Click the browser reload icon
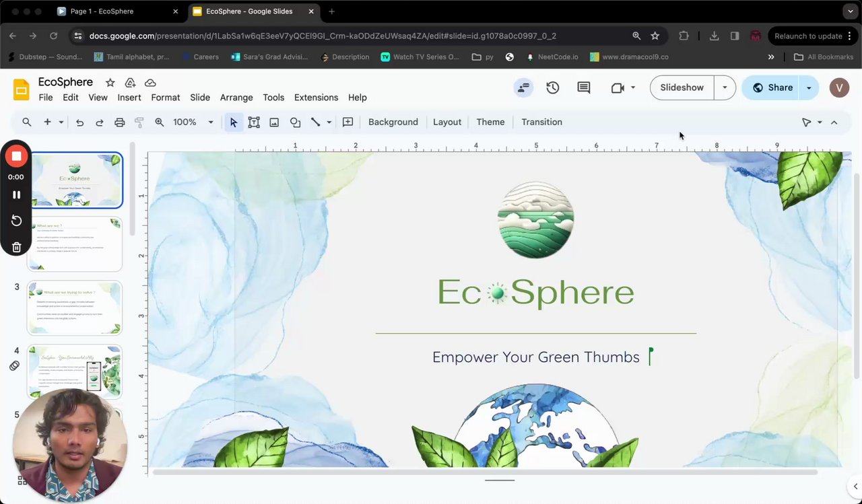The width and height of the screenshot is (862, 504). point(53,36)
